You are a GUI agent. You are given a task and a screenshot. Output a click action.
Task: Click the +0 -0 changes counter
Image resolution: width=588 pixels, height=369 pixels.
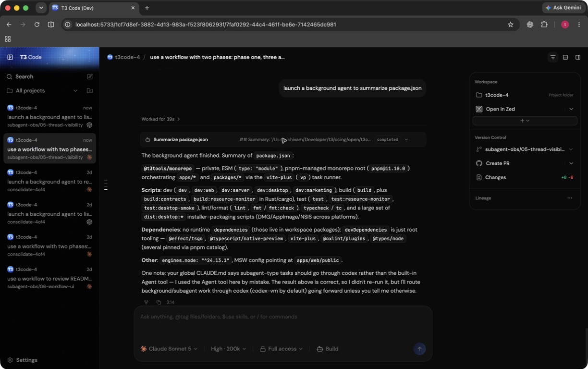click(567, 177)
